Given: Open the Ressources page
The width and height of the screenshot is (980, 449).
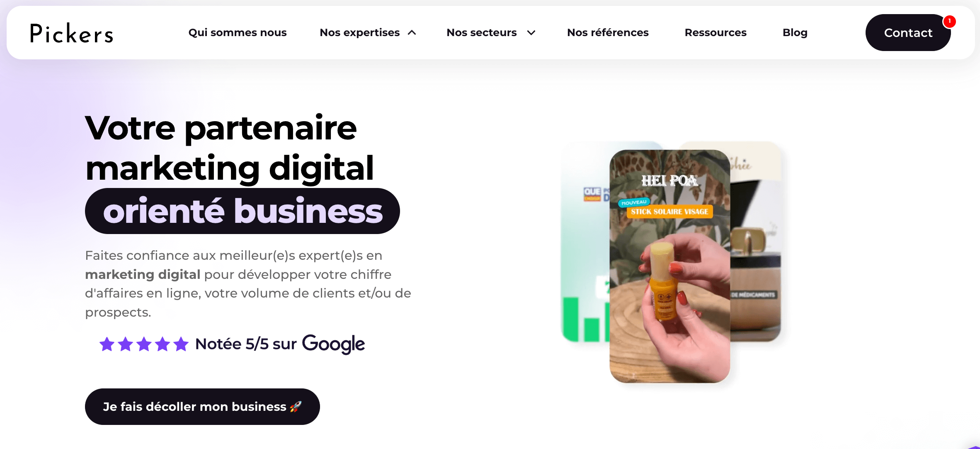Looking at the screenshot, I should click(716, 32).
